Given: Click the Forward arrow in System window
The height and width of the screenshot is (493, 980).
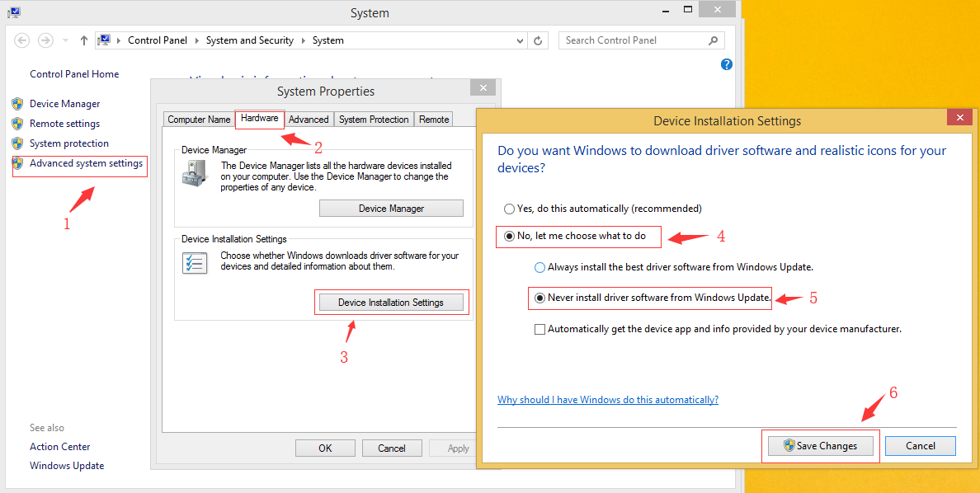Looking at the screenshot, I should pos(45,40).
